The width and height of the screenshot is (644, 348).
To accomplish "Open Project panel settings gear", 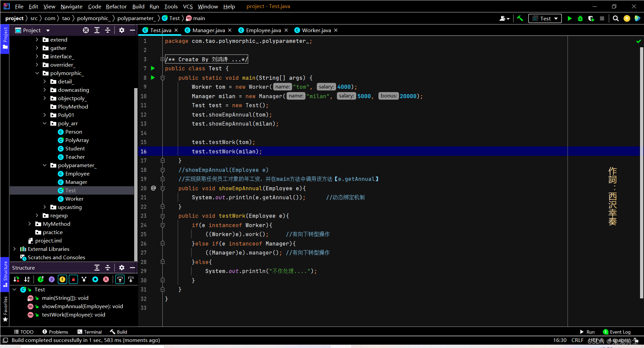I will point(122,30).
